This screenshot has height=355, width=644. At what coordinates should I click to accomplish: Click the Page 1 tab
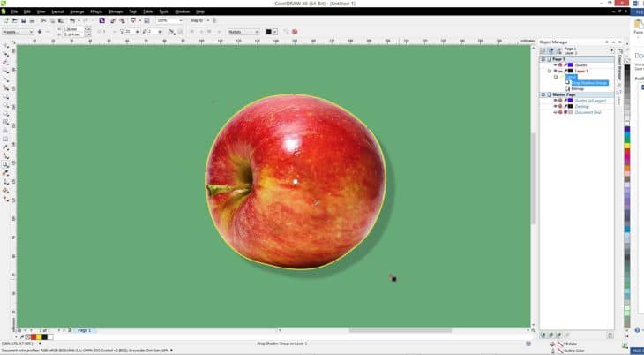(84, 330)
